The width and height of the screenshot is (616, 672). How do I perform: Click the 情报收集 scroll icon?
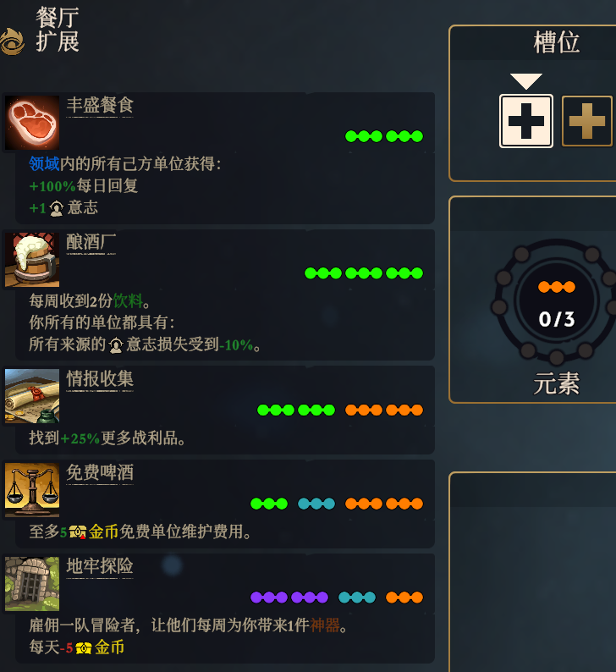click(32, 396)
